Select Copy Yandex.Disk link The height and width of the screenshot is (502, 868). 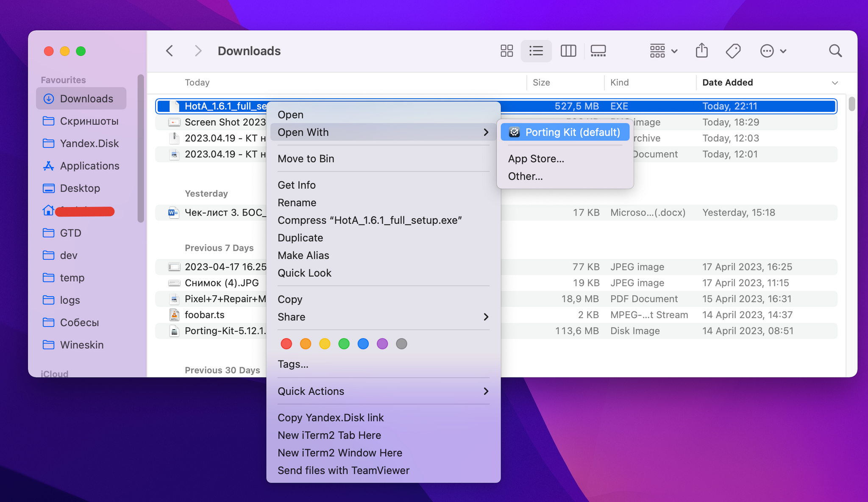point(383,417)
